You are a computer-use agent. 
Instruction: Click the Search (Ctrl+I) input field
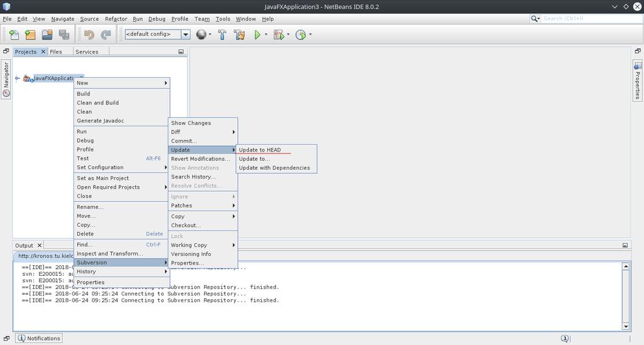[591, 18]
